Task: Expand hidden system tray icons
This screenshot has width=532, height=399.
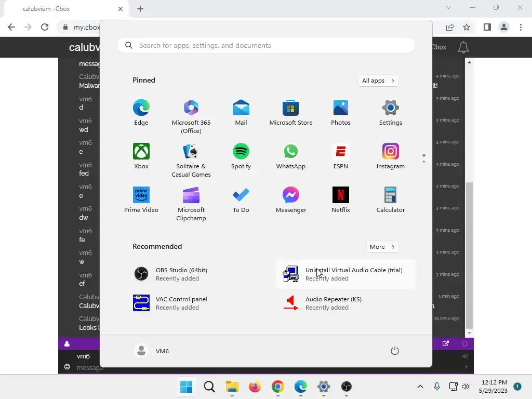Action: click(420, 387)
